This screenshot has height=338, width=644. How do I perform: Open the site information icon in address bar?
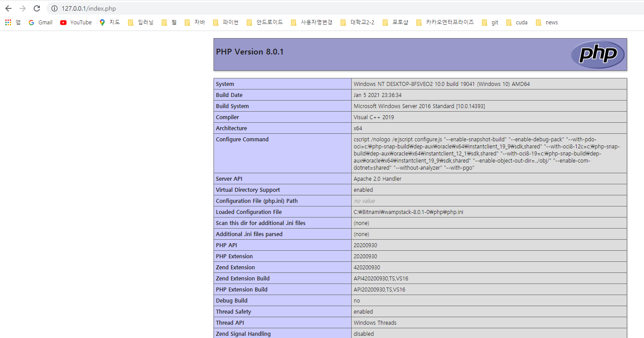pyautogui.click(x=54, y=8)
